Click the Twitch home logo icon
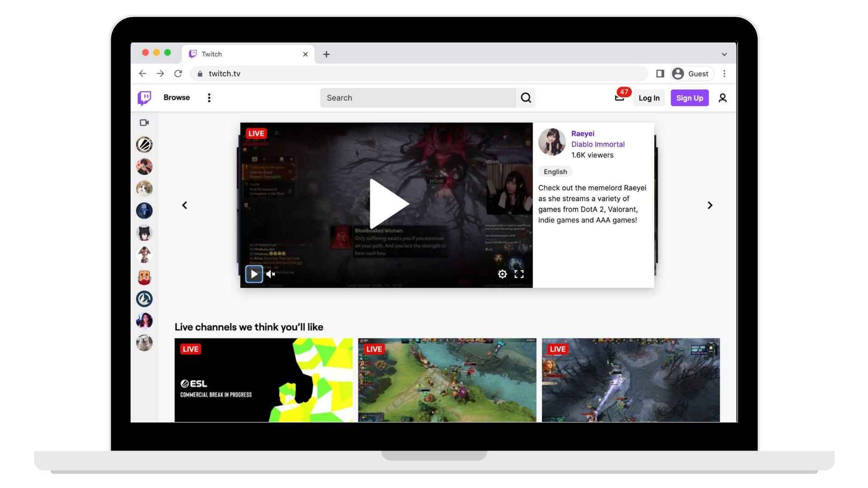Image resolution: width=868 pixels, height=488 pixels. click(x=145, y=98)
